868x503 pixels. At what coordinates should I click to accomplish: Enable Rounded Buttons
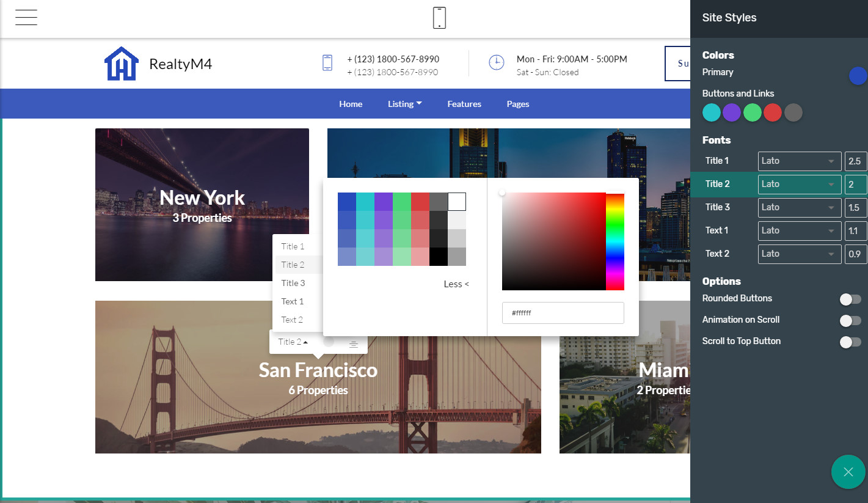point(850,299)
